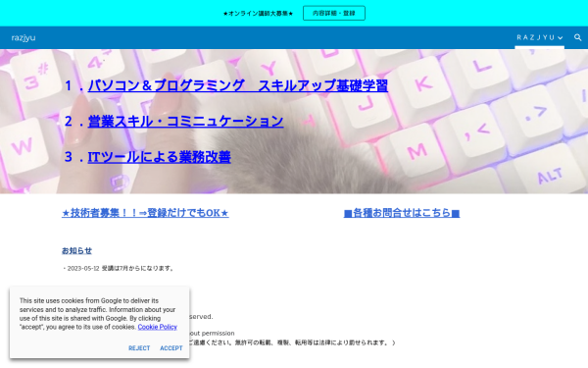Reject cookies with REJECT button
This screenshot has width=588, height=368.
coord(139,348)
